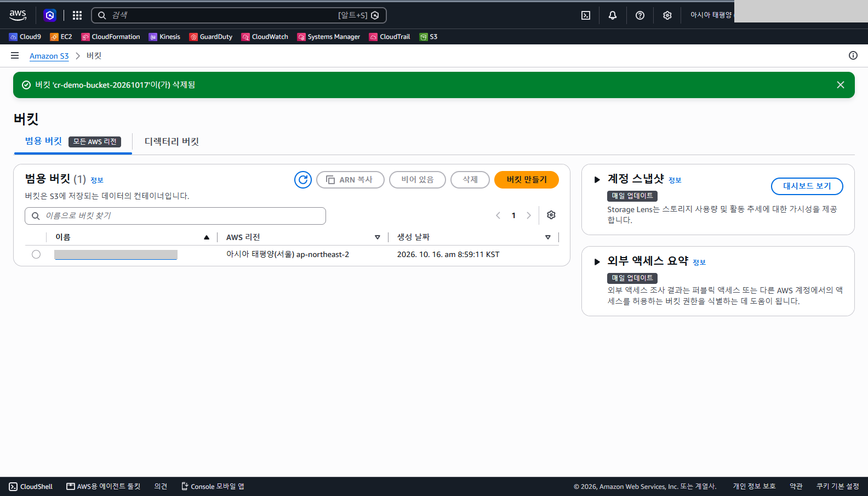Expand the 외부 액세스 요약 section
The image size is (868, 496).
[x=597, y=261]
